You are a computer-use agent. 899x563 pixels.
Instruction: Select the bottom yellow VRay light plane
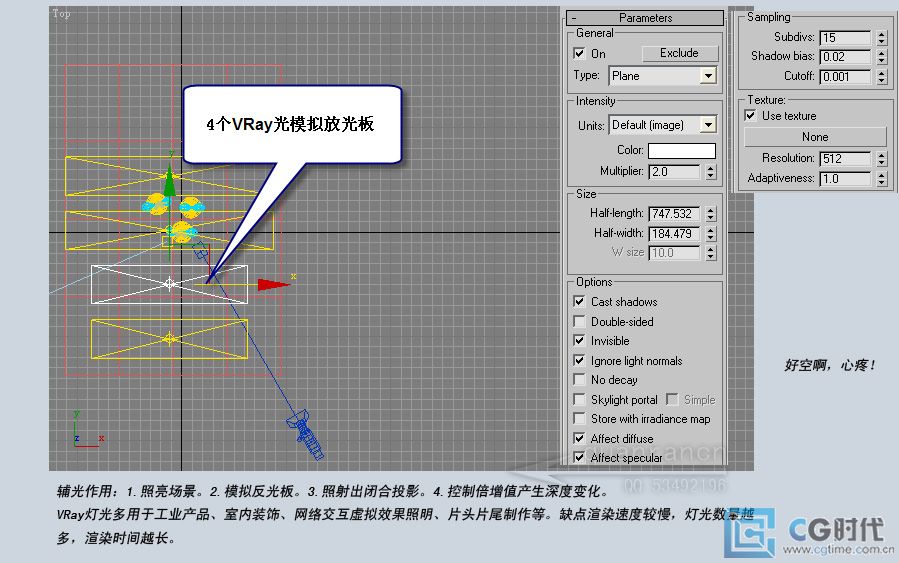(169, 339)
